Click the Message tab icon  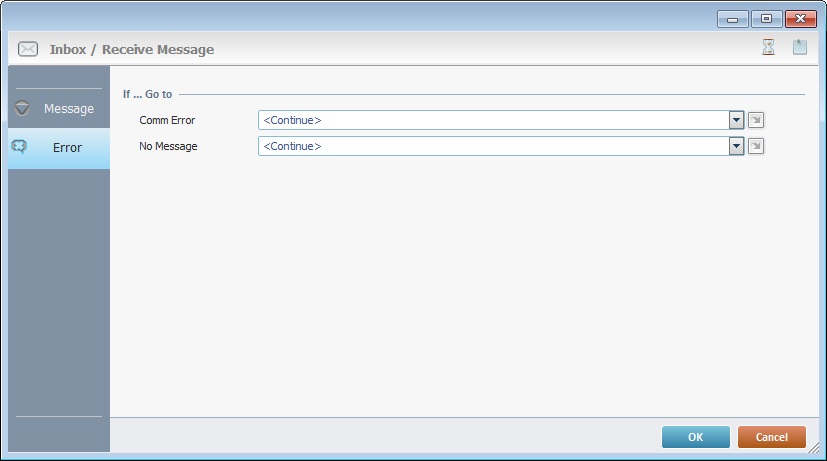coord(22,108)
